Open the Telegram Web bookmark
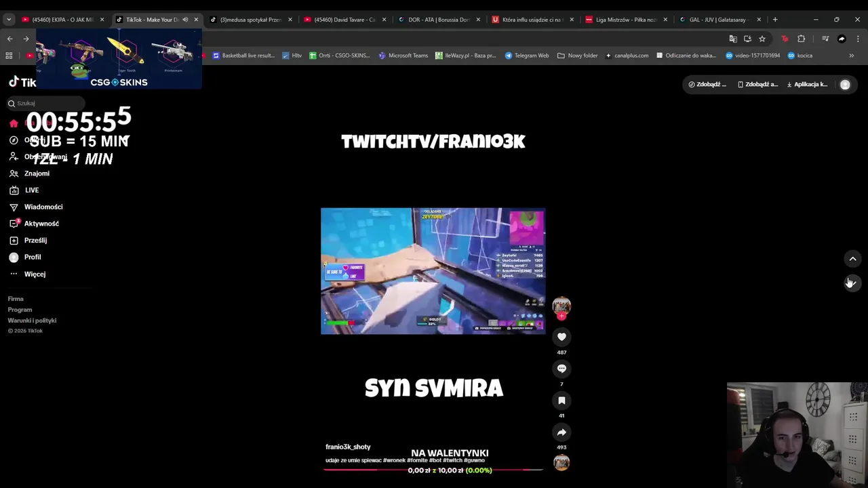 point(527,56)
